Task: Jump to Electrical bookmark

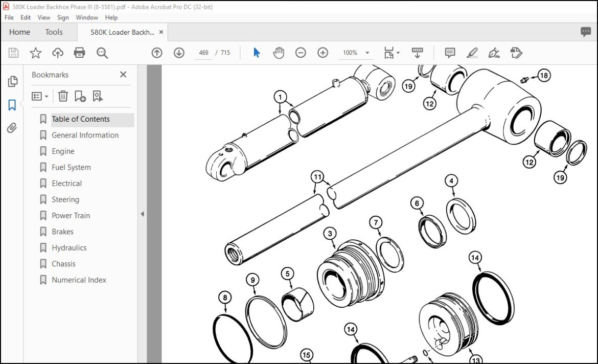Action: click(x=67, y=183)
